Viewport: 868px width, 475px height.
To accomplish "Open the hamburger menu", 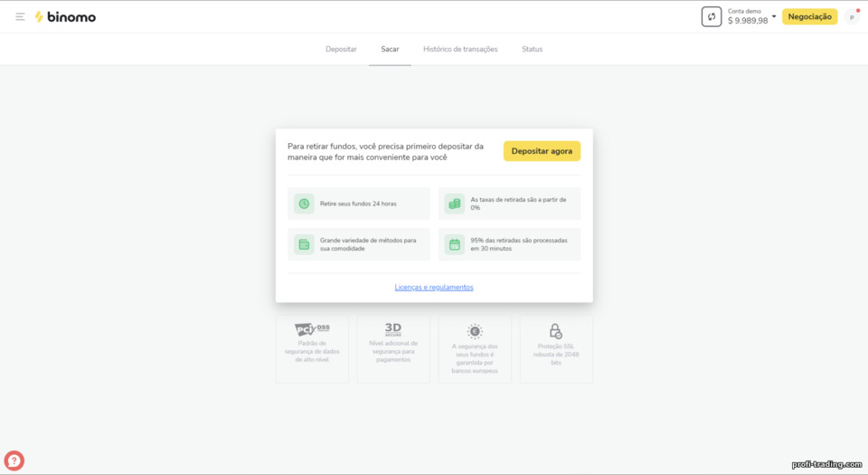I will click(x=20, y=16).
